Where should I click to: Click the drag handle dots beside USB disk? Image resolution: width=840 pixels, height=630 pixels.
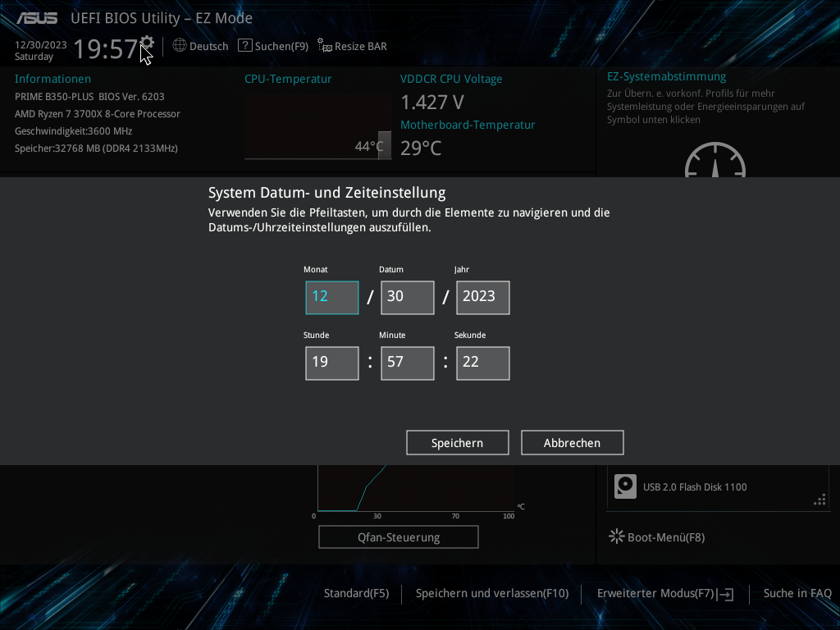(819, 500)
